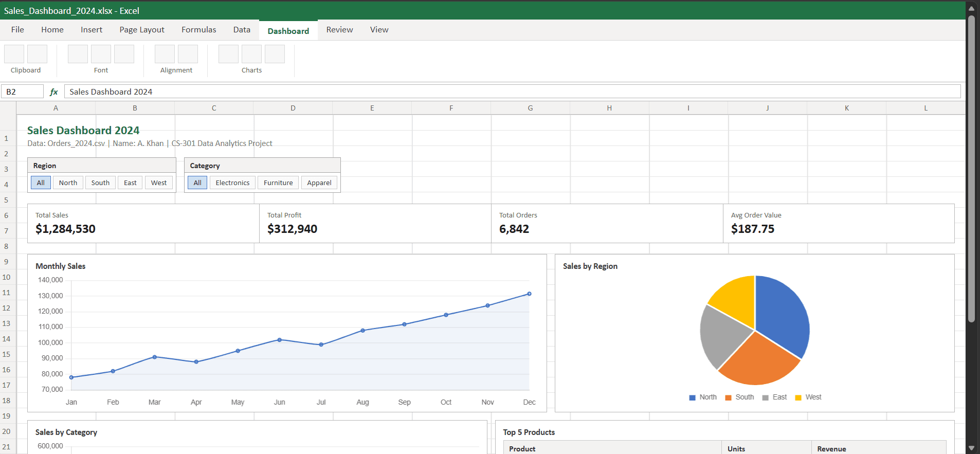Image resolution: width=980 pixels, height=454 pixels.
Task: Click the rightmost button in Charts group
Action: [275, 54]
